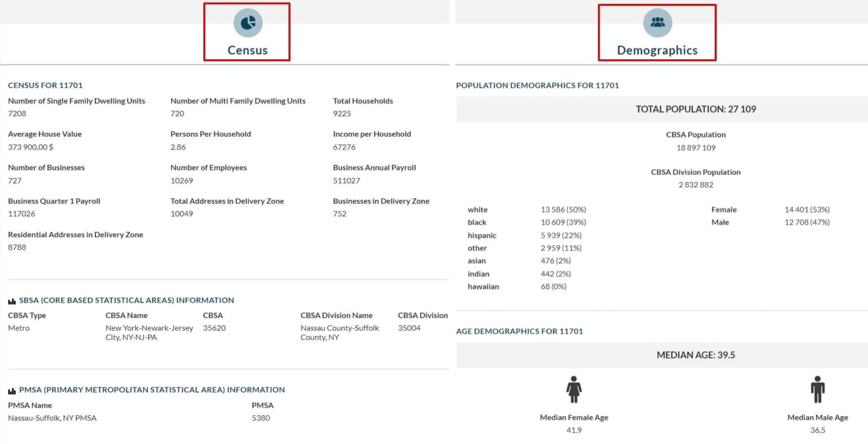Click the 'POPULATION DEMOGRAPHICS FOR 11701' heading

(x=537, y=85)
